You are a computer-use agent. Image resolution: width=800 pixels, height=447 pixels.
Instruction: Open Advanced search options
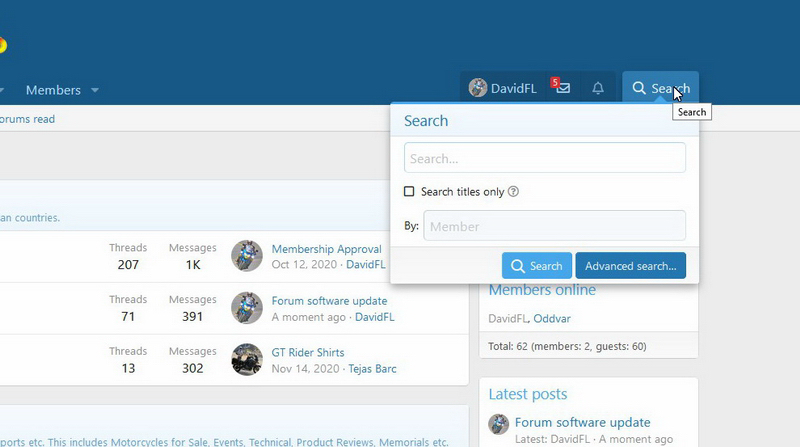tap(630, 266)
